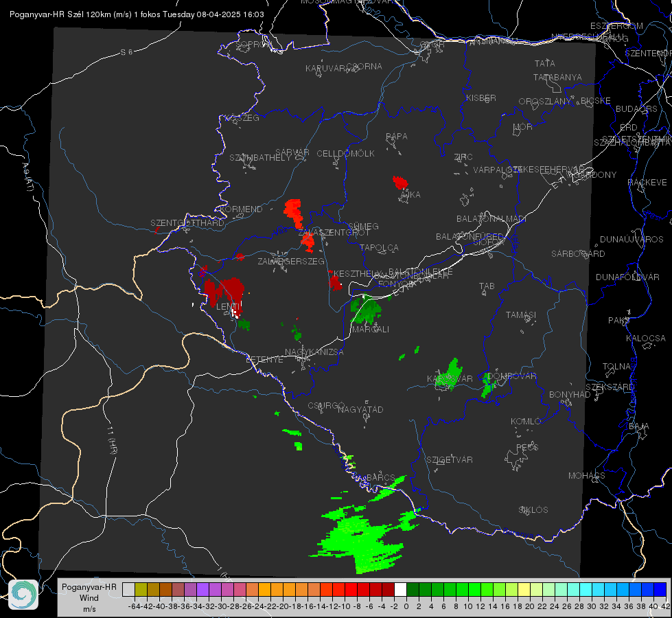Click the PECS city label
672x618 pixels.
pyautogui.click(x=527, y=447)
